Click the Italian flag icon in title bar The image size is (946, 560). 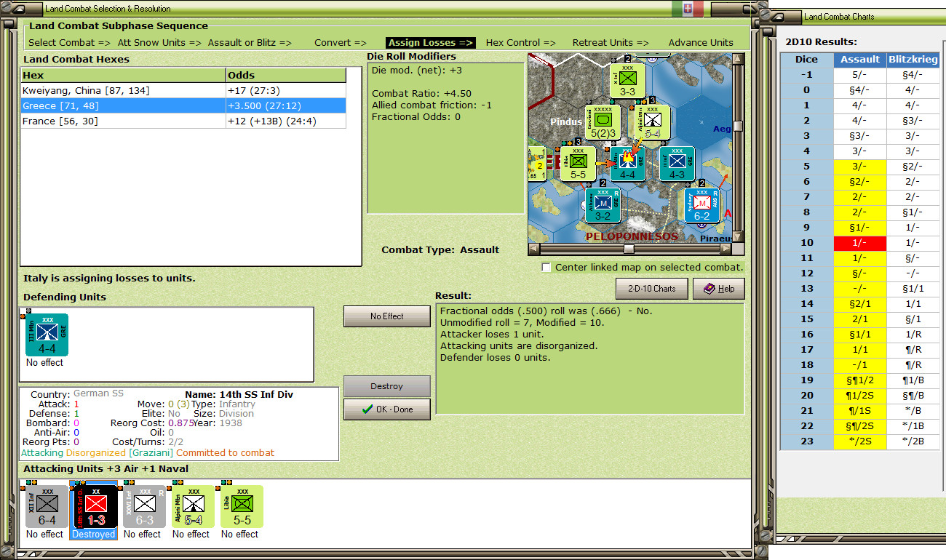(688, 9)
